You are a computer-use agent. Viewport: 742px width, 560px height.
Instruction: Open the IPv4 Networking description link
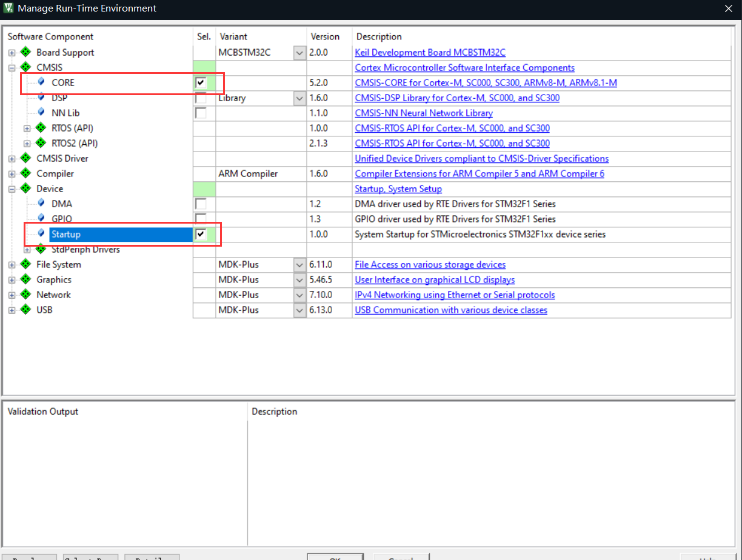click(x=455, y=295)
